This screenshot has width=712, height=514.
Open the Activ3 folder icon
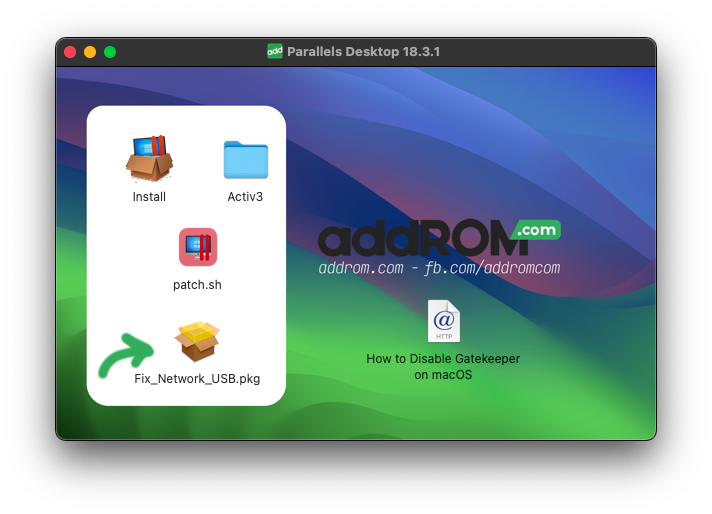246,159
